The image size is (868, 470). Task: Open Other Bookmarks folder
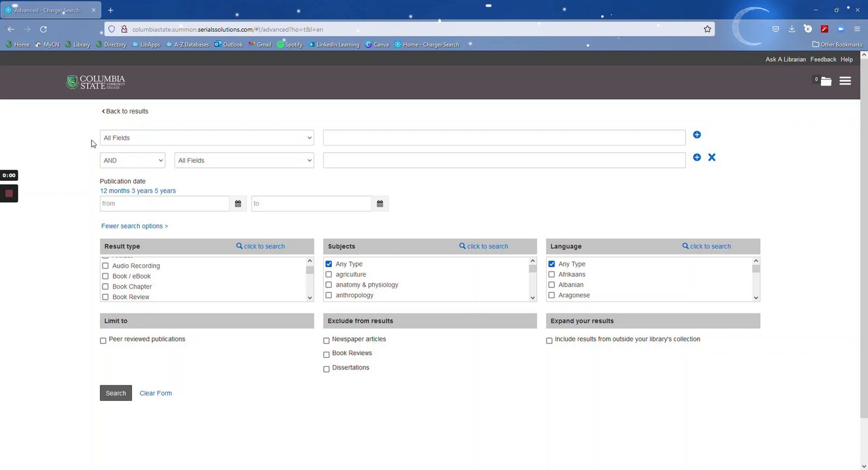click(x=837, y=45)
